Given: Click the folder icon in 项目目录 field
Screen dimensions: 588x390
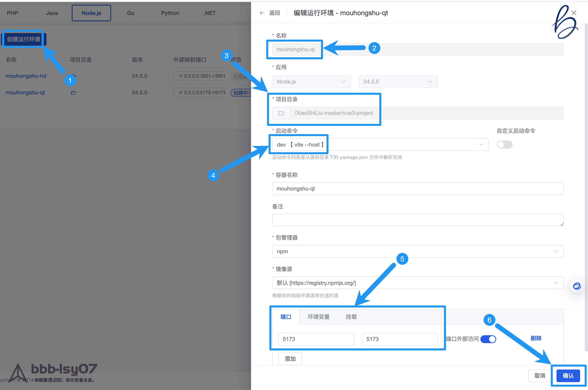Looking at the screenshot, I should [x=281, y=113].
